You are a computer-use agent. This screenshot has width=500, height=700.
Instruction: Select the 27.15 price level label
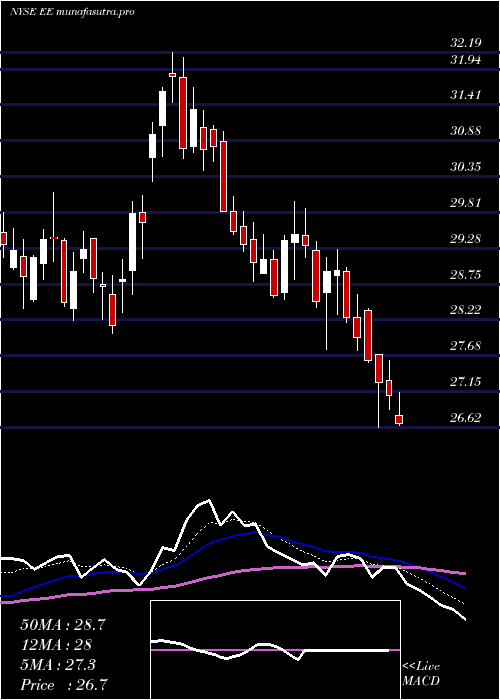pos(466,382)
